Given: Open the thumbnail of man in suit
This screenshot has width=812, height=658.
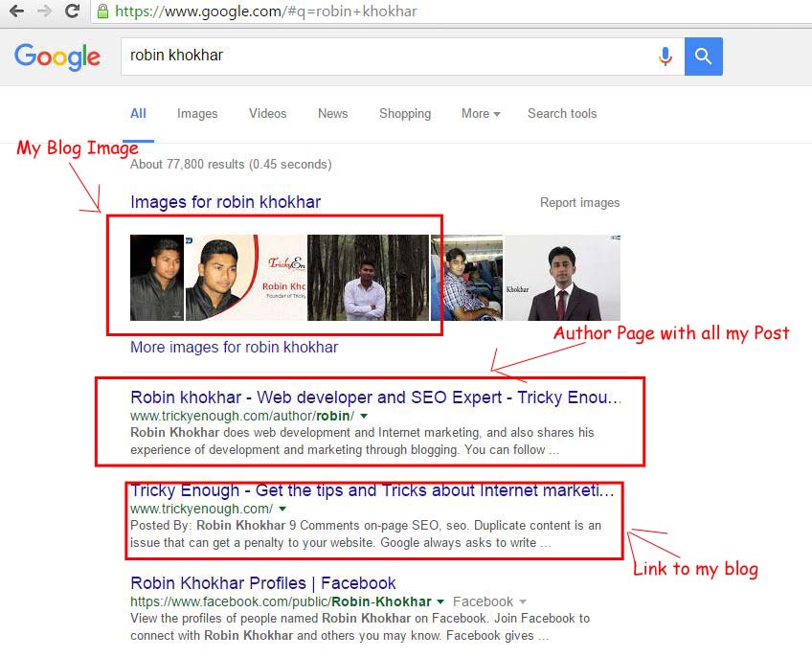Looking at the screenshot, I should pos(562,278).
